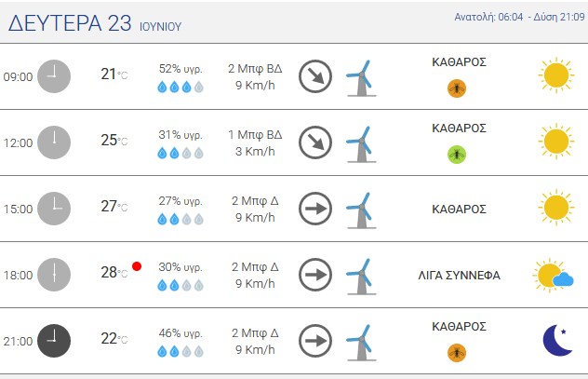Image resolution: width=588 pixels, height=379 pixels.
Task: Click the humidity droplets at 09:00
Action: click(x=180, y=87)
